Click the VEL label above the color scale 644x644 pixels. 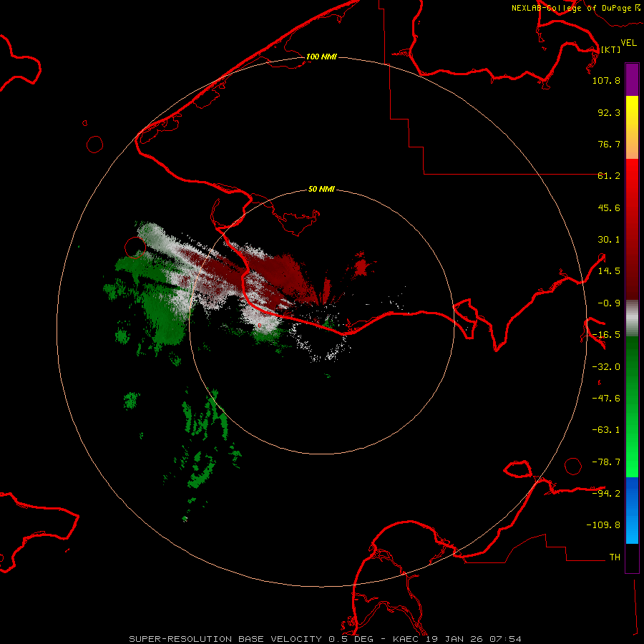point(628,43)
